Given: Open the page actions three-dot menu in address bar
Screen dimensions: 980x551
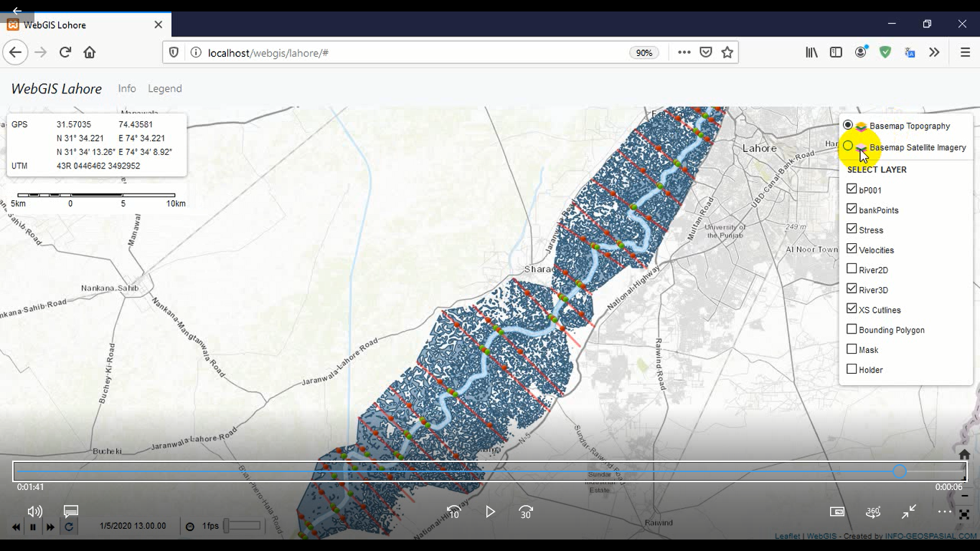Looking at the screenshot, I should 684,52.
